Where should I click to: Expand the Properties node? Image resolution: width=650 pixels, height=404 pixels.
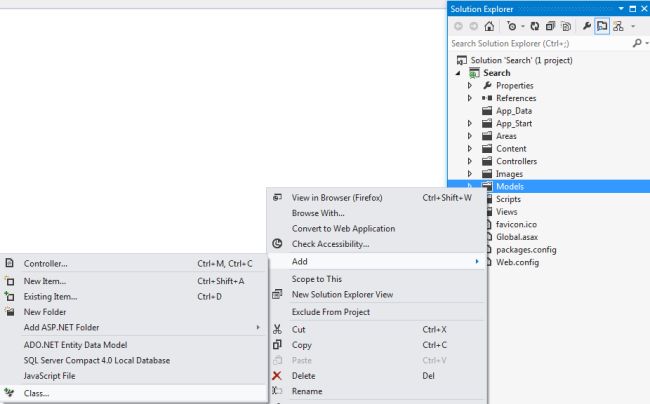click(469, 85)
